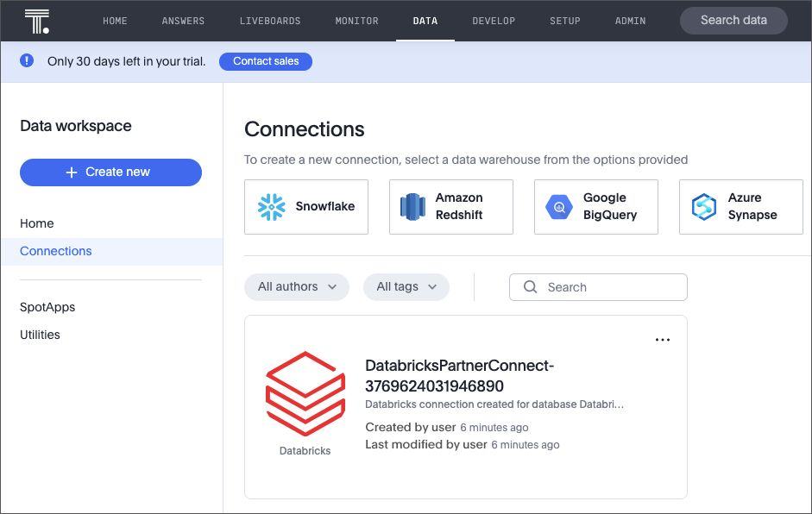This screenshot has height=514, width=812.
Task: Select the Amazon Redshift warehouse icon
Action: click(x=412, y=207)
